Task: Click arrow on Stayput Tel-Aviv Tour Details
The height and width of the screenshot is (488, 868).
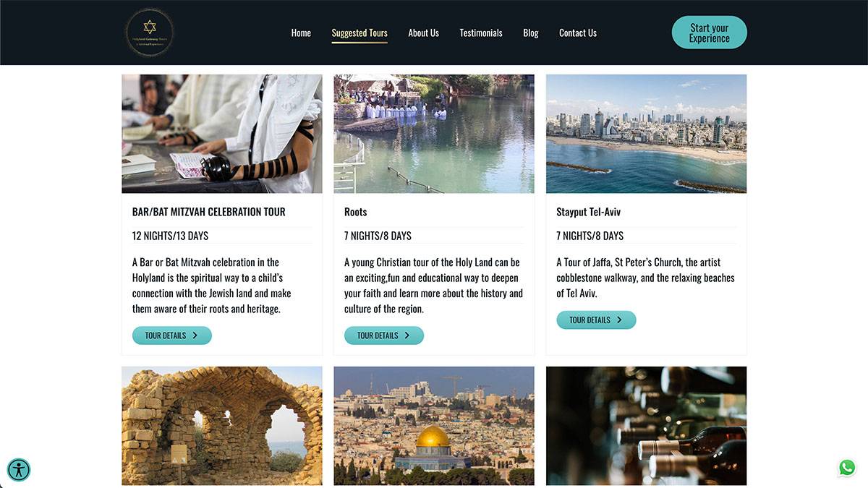Action: [619, 320]
